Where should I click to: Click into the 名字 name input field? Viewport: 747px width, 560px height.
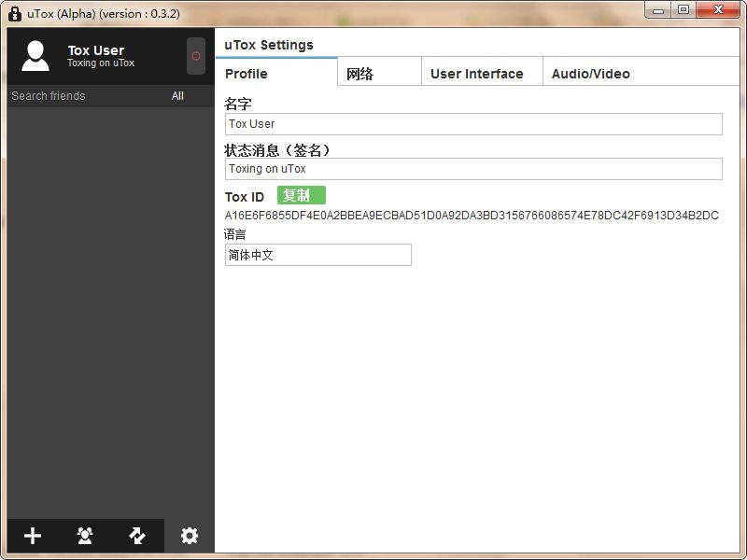click(x=473, y=124)
